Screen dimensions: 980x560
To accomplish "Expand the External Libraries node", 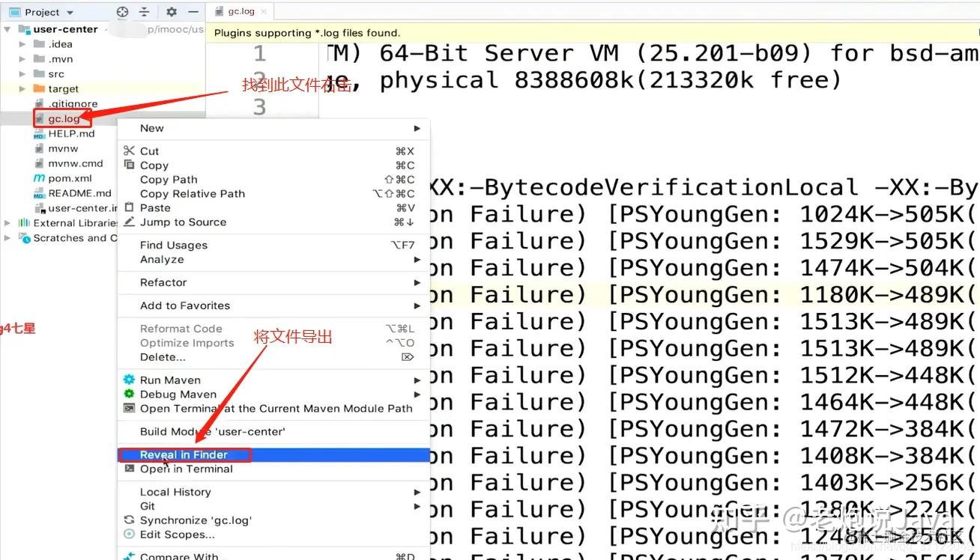I will tap(7, 223).
